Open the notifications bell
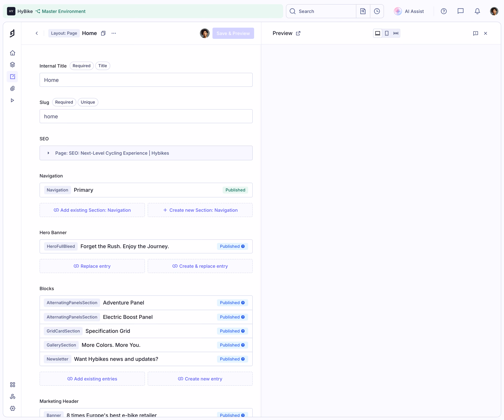 477,11
